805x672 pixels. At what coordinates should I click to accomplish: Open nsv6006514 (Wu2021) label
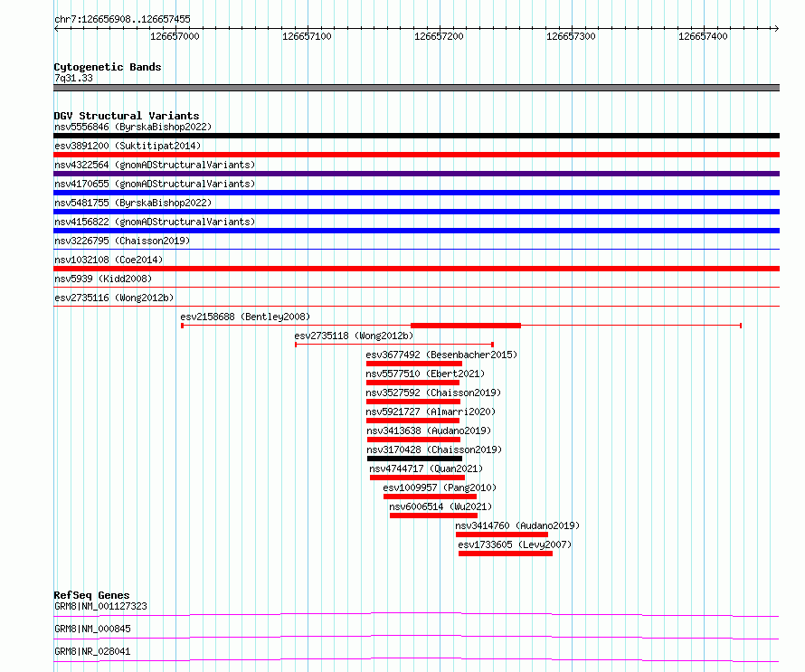pos(440,506)
